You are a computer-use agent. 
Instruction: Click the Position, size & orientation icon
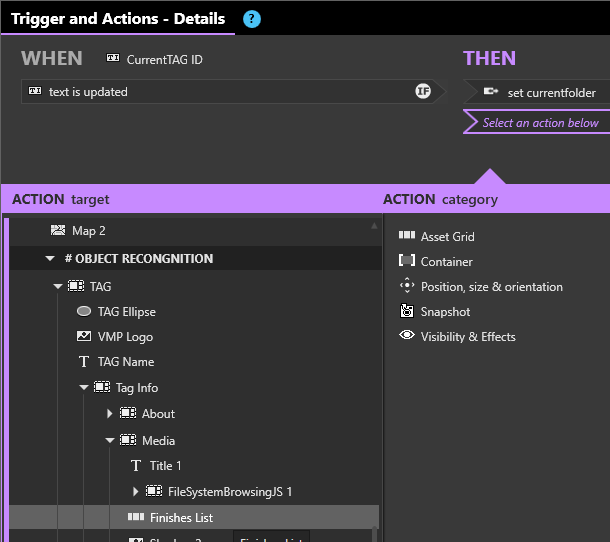tap(407, 285)
